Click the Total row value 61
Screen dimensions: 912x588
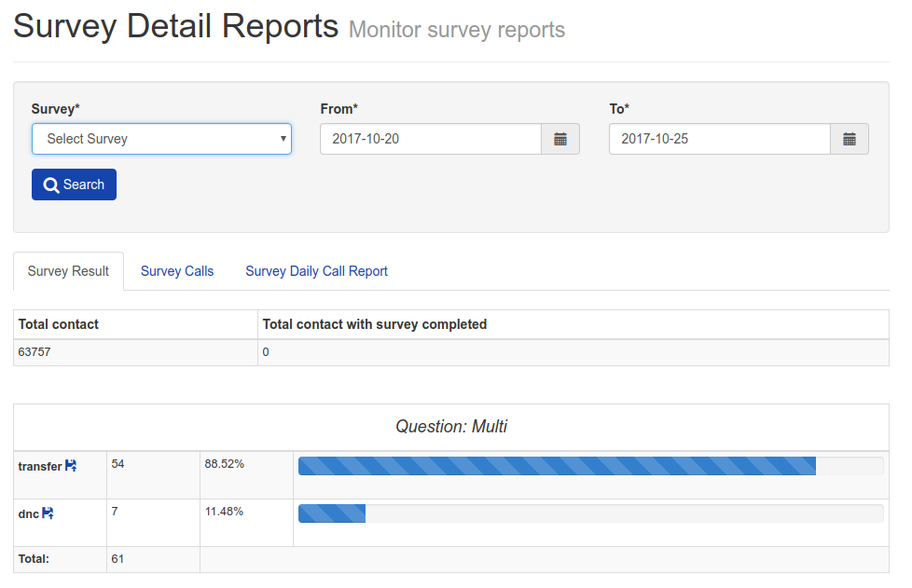[x=117, y=559]
